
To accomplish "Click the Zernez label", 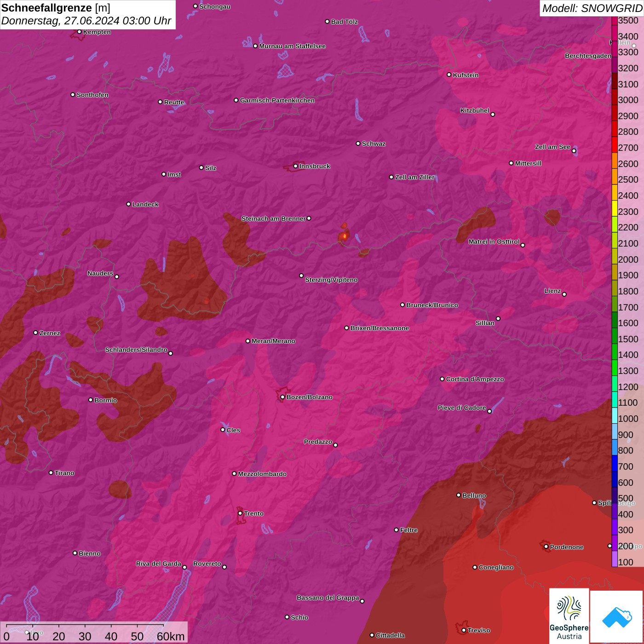I will tap(50, 333).
